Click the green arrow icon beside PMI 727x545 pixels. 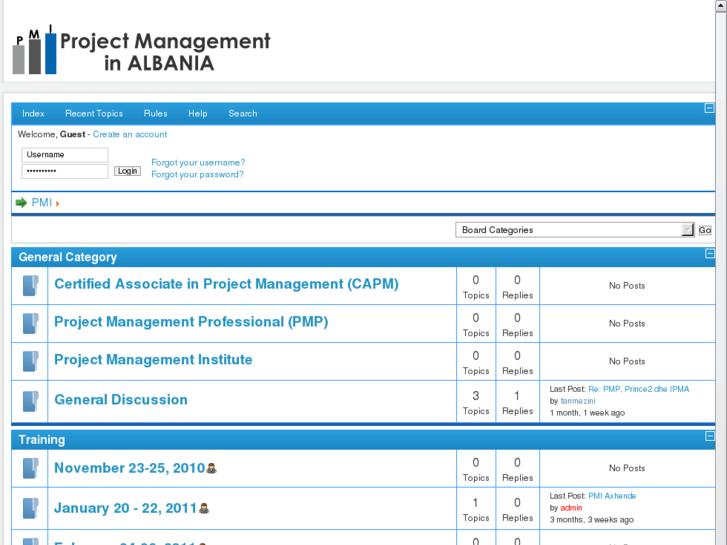point(21,203)
